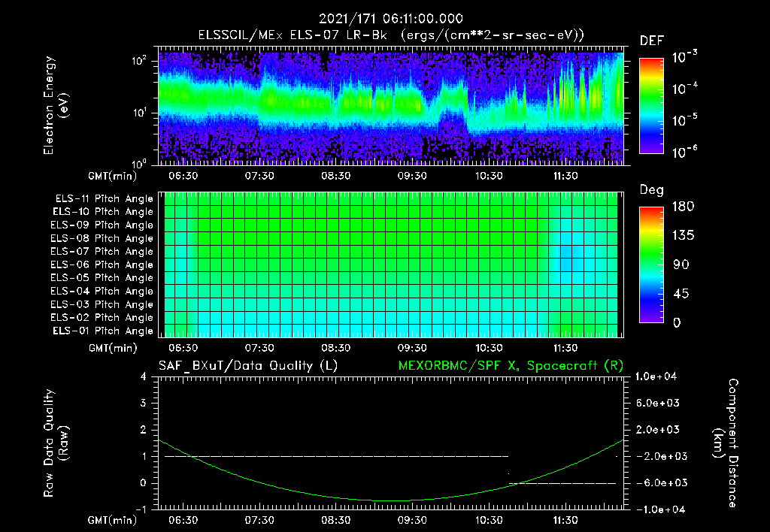This screenshot has width=770, height=532.
Task: Click the green MEXORBMC/SPF X, Spacecraft (R) label
Action: [511, 366]
